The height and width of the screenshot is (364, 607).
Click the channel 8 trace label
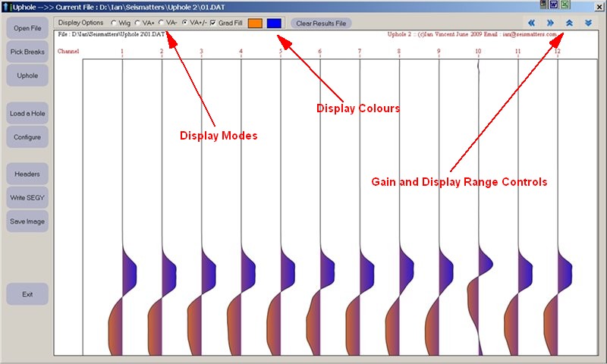[399, 51]
